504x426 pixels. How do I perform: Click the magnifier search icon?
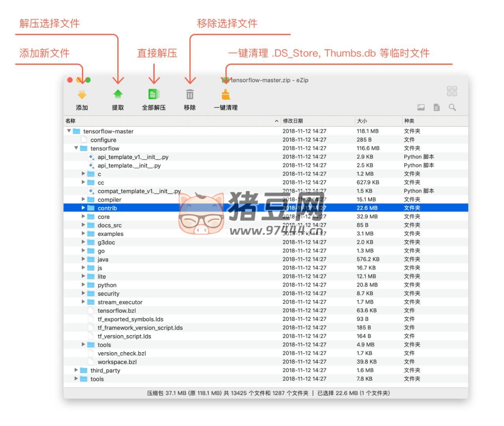click(452, 107)
